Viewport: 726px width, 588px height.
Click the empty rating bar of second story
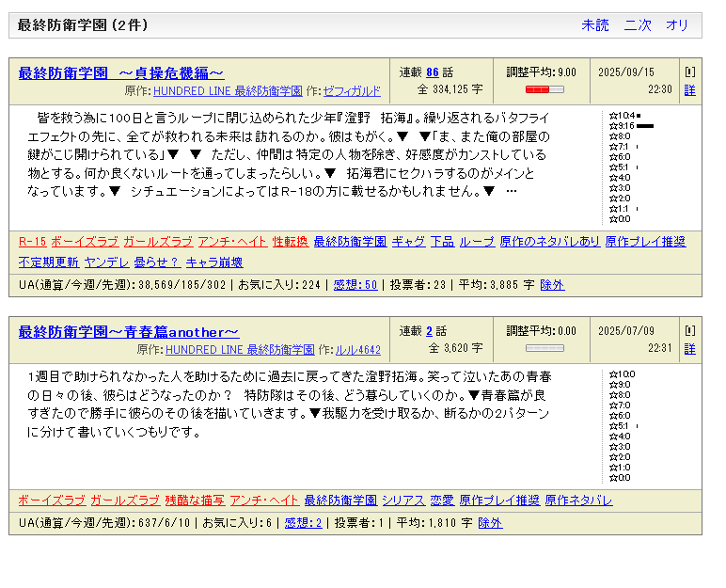click(x=544, y=348)
